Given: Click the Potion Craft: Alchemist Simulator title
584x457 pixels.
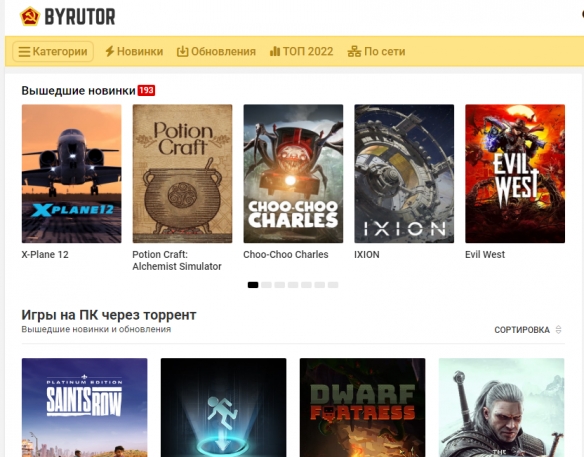Looking at the screenshot, I should tap(177, 260).
